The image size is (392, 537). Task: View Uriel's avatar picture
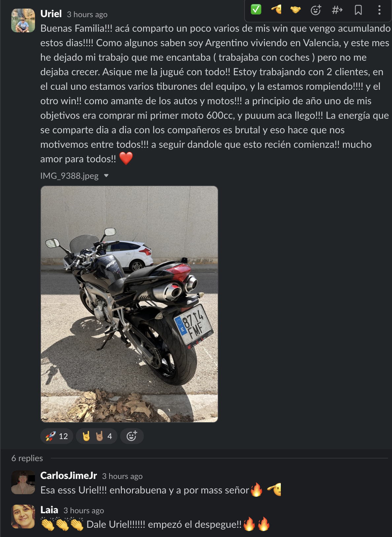[x=23, y=20]
